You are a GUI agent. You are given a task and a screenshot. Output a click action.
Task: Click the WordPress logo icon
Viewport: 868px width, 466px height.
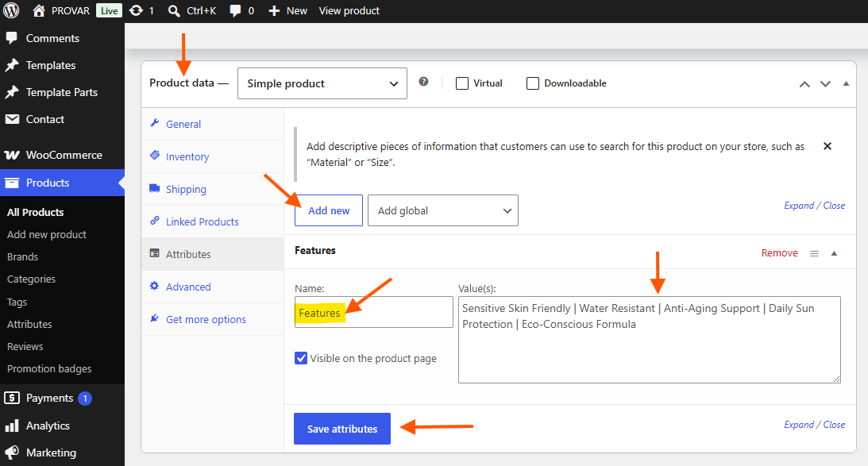(x=11, y=10)
